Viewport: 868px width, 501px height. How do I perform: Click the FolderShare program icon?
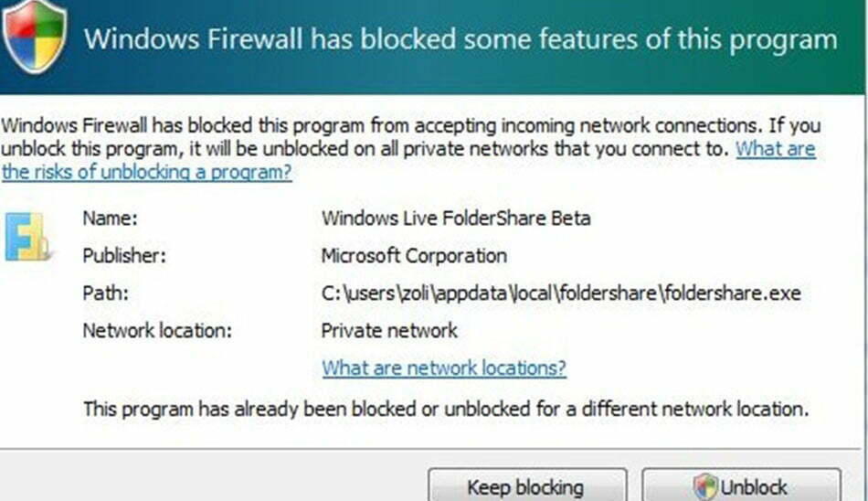[x=26, y=236]
